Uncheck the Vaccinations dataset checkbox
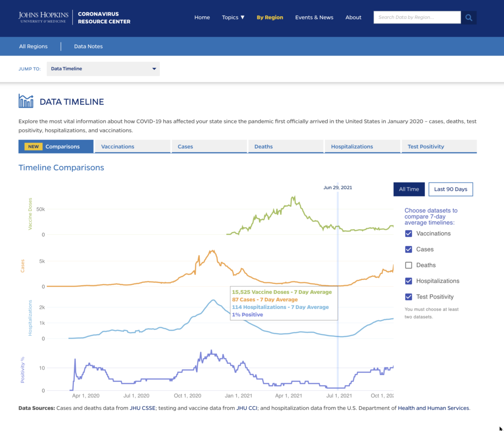504x431 pixels. click(x=409, y=234)
